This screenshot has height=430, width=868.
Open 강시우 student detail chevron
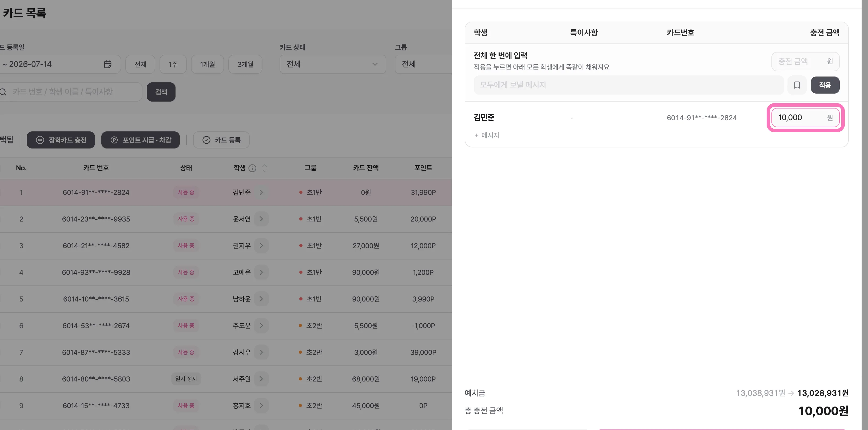pyautogui.click(x=261, y=352)
